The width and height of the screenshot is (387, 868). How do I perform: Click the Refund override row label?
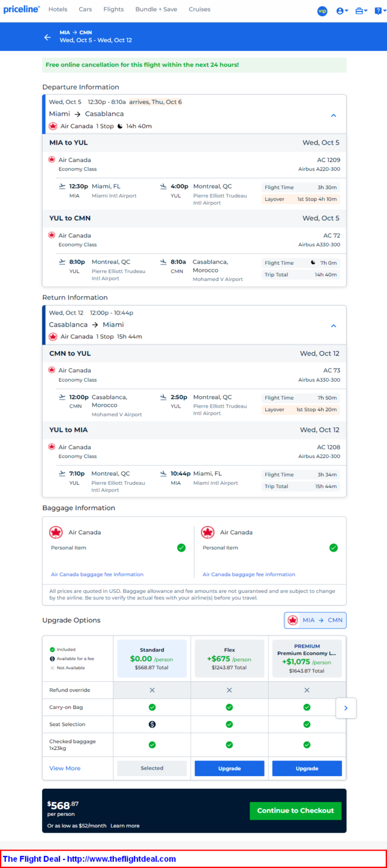[70, 690]
